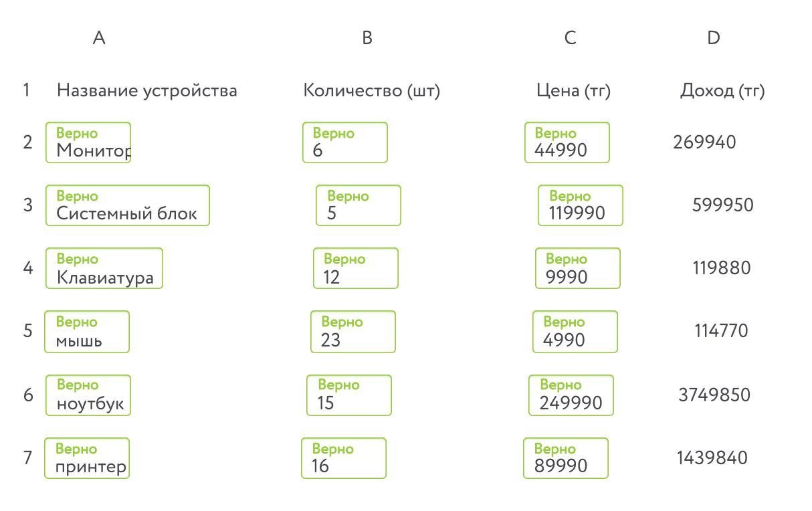
Task: Click the Доход value 3749850
Action: (x=714, y=395)
